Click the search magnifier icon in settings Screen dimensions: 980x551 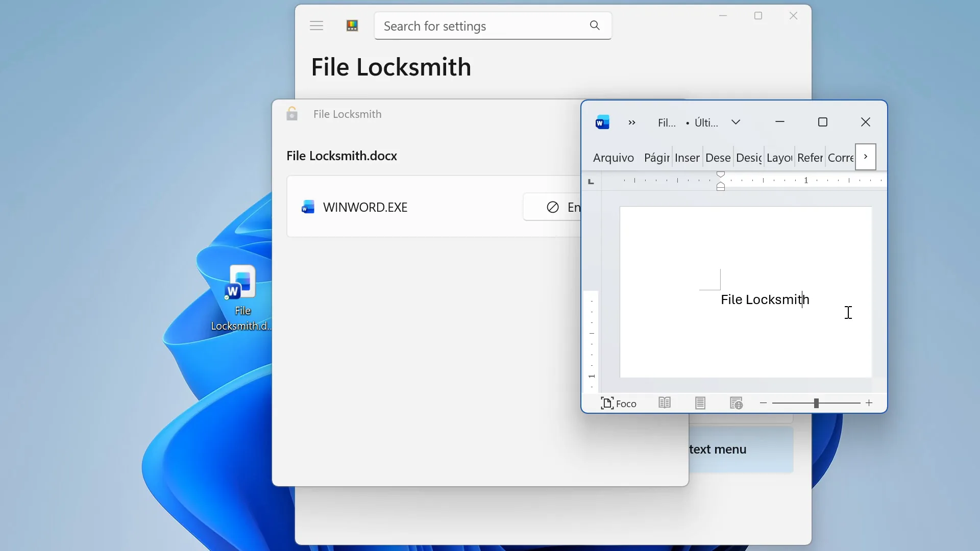(595, 26)
